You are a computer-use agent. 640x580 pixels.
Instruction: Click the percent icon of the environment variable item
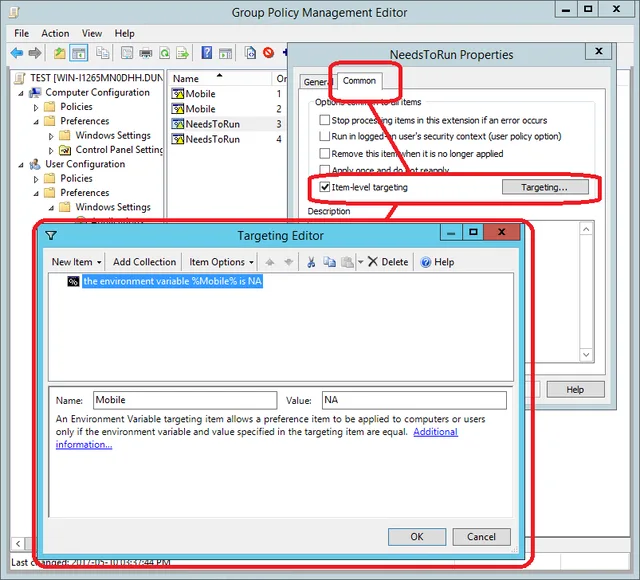click(73, 281)
